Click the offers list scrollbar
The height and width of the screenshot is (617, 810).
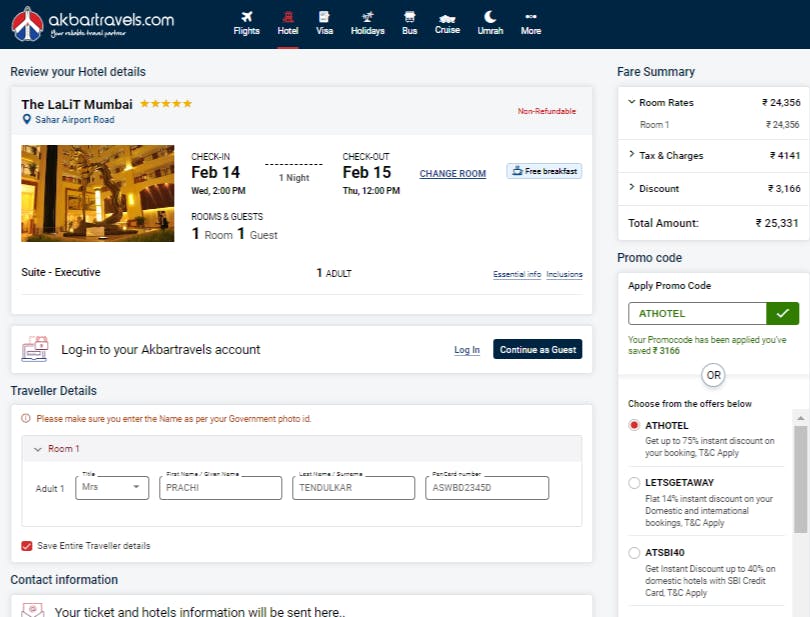800,479
